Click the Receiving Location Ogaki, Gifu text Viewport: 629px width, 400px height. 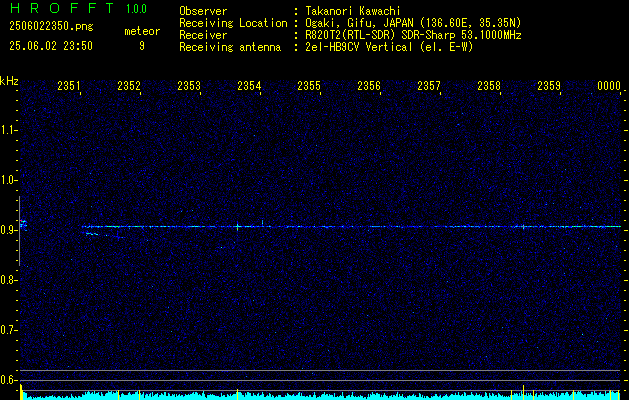click(x=413, y=23)
